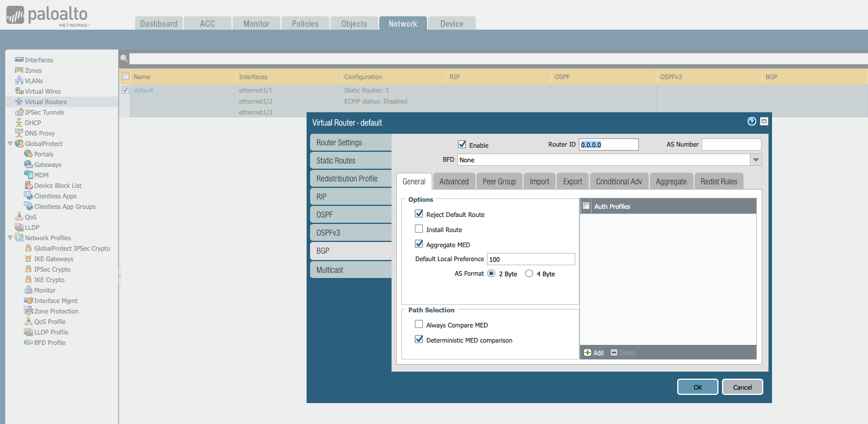Uncheck the default router row checkbox
This screenshot has height=424, width=868.
125,90
